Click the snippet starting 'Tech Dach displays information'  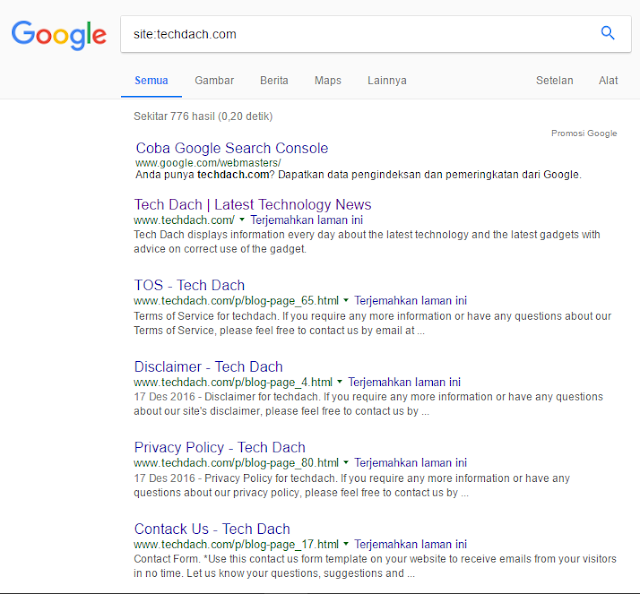tap(367, 242)
